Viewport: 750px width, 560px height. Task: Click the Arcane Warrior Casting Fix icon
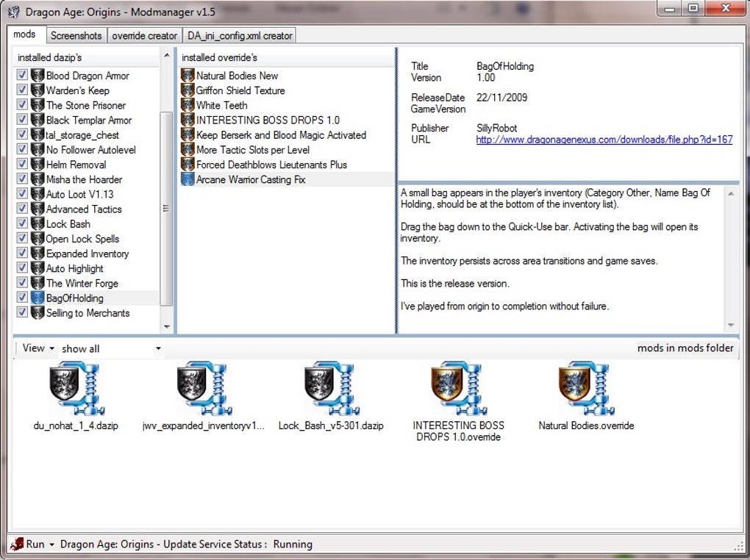[x=188, y=179]
